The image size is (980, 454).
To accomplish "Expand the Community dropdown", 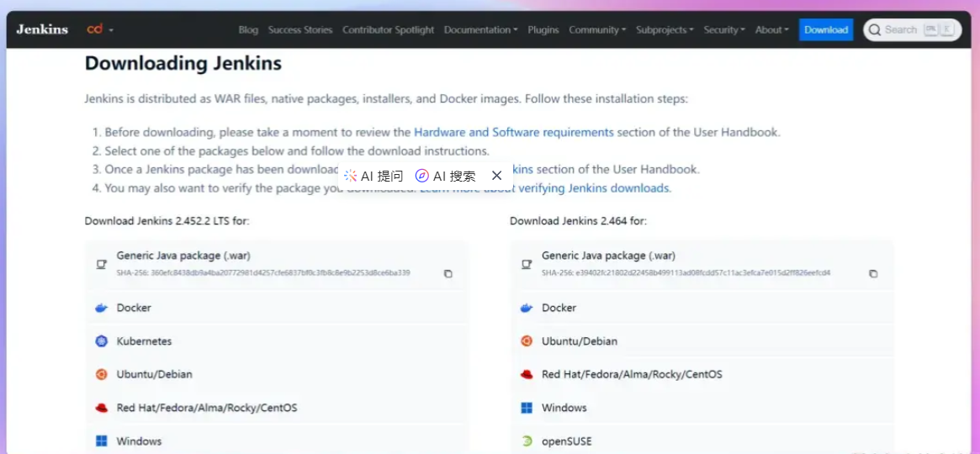I will (x=597, y=30).
